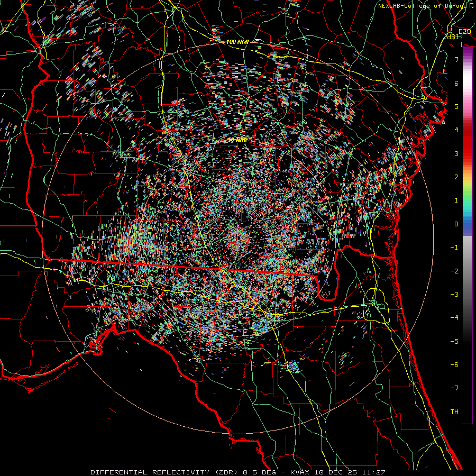Screen dimensions: 476x476
Task: Click the -7 value on color scale
Action: [x=454, y=388]
